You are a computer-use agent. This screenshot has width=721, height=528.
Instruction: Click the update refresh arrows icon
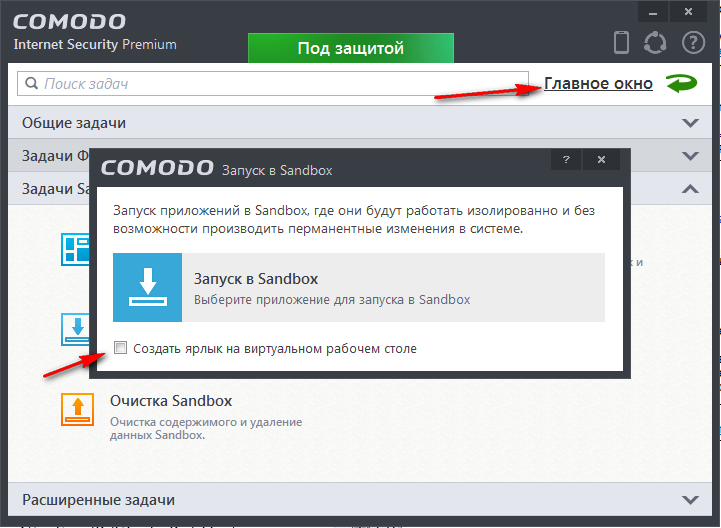(655, 42)
